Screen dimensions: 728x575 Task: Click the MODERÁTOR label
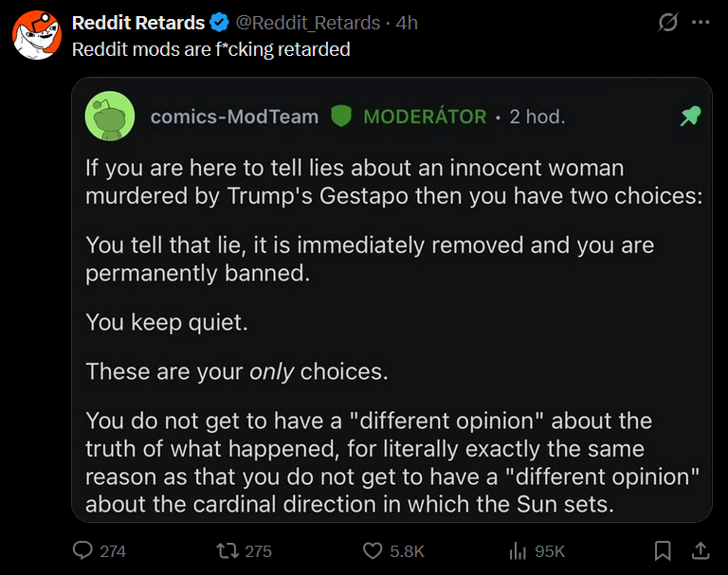click(425, 116)
